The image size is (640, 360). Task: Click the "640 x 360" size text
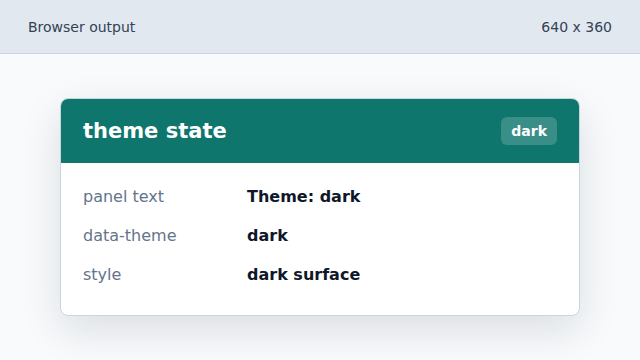[x=576, y=27]
